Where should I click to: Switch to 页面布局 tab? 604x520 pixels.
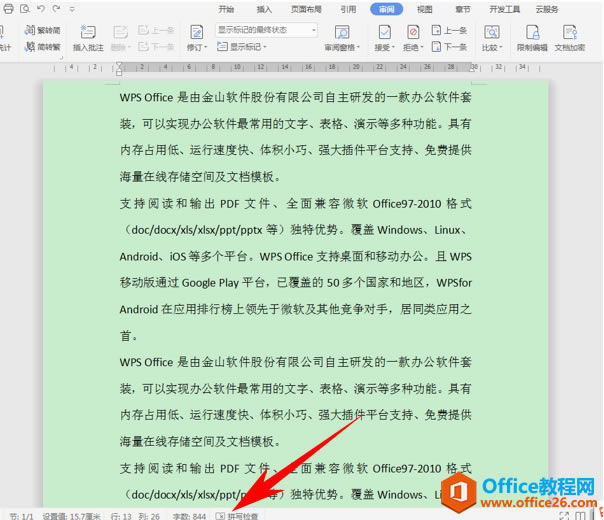(x=306, y=9)
